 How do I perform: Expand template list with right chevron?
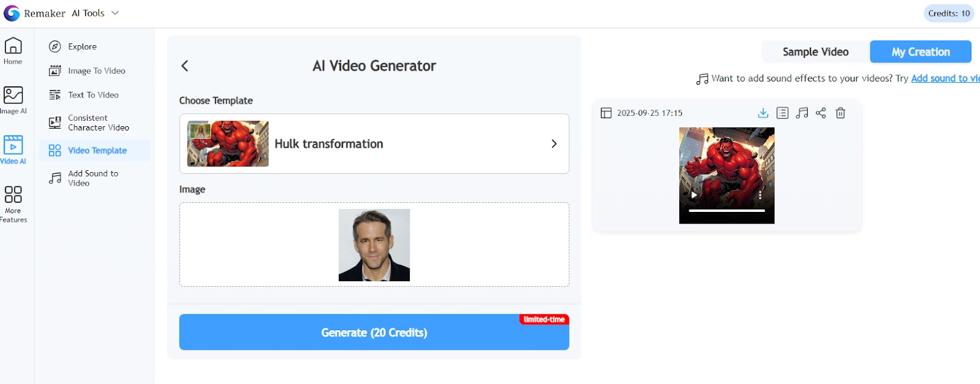pos(554,144)
